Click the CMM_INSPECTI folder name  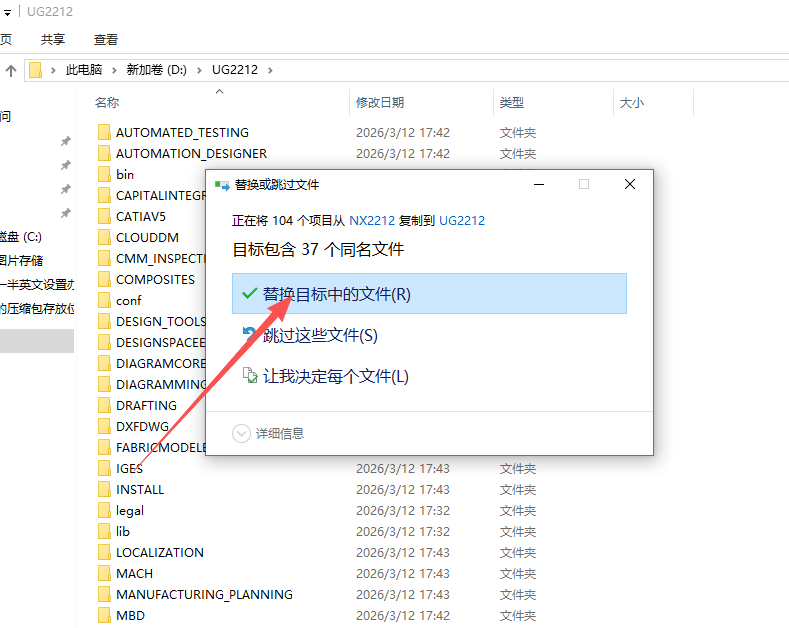coord(161,259)
